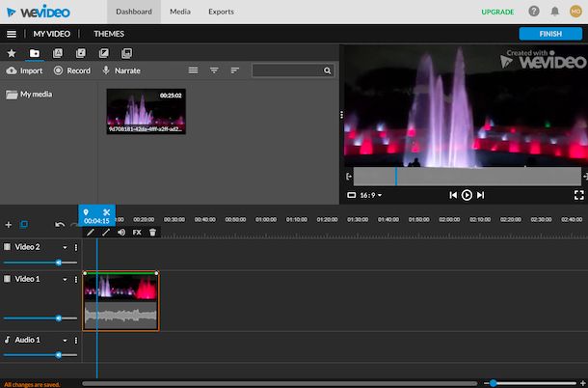
Task: Open the 16:9 aspect ratio dropdown
Action: coord(371,195)
